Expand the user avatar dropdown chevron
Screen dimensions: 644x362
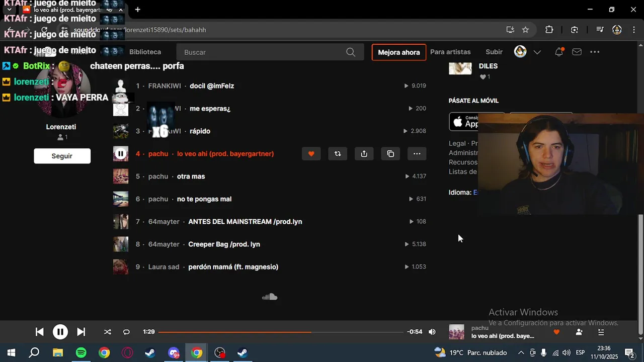[537, 52]
